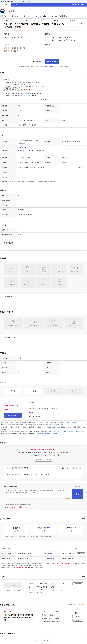Open 더보기 beside 입사지원 현황
This screenshot has height=644, width=87.
point(84,519)
